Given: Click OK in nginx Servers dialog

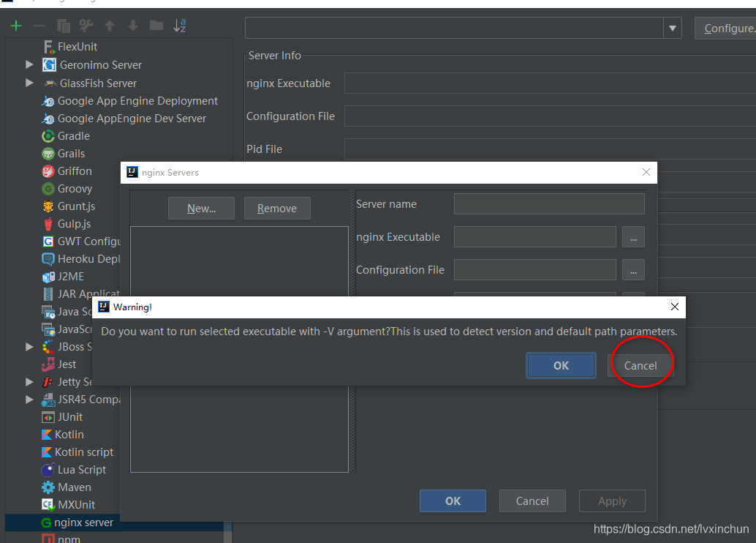Looking at the screenshot, I should tap(453, 501).
